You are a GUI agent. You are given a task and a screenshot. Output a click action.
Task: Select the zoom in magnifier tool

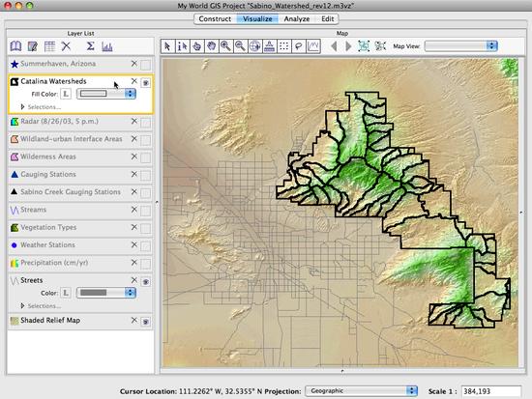[x=226, y=46]
